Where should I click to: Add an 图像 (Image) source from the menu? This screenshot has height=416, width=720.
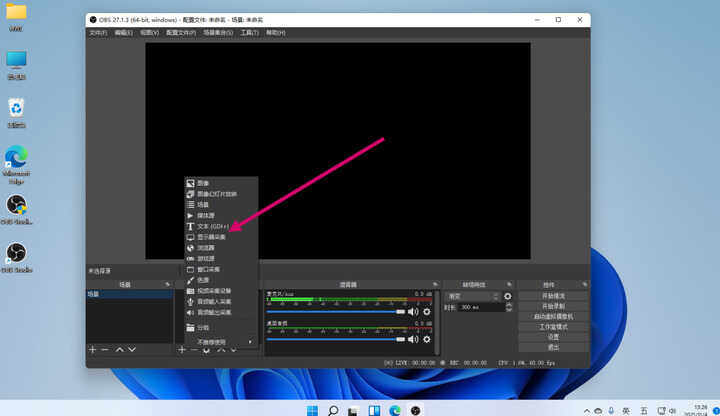(x=221, y=183)
